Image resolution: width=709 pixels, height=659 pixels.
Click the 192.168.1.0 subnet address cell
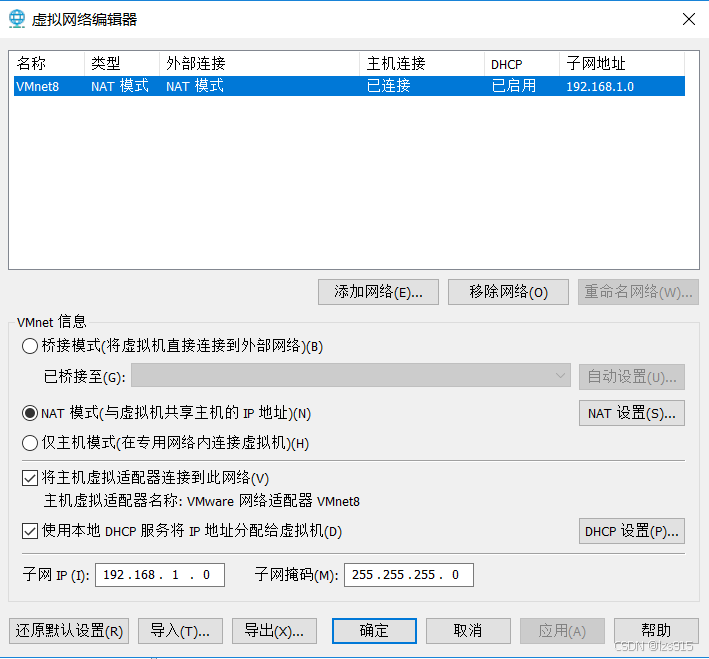[600, 86]
